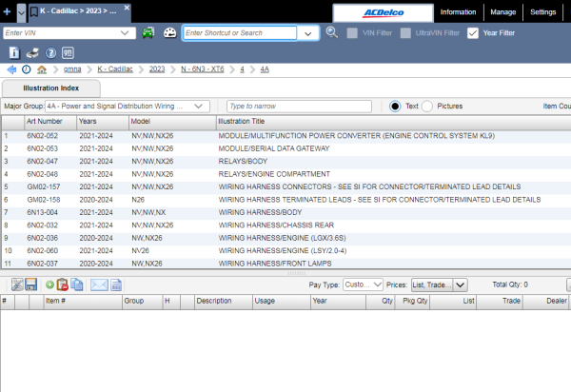
Task: Open a new tab with plus icon
Action: coord(7,11)
